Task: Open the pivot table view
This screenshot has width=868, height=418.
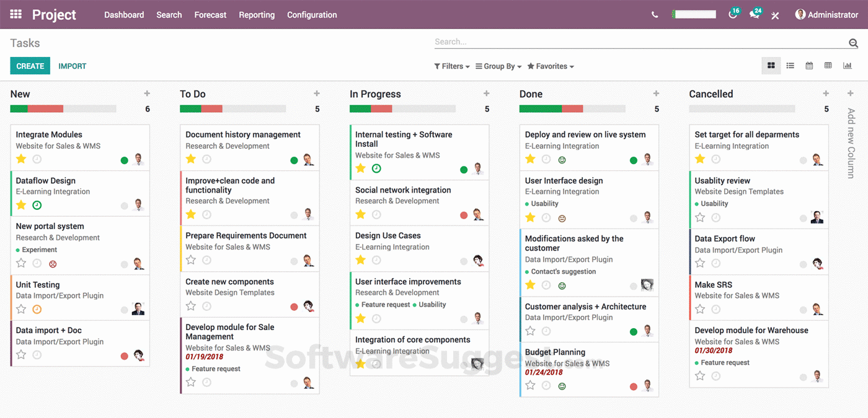Action: pyautogui.click(x=828, y=66)
